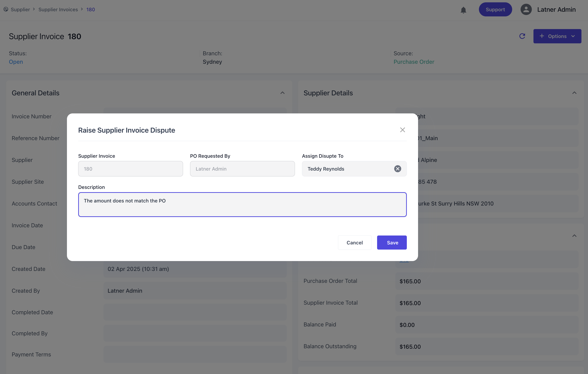Open the notifications bell

[463, 10]
